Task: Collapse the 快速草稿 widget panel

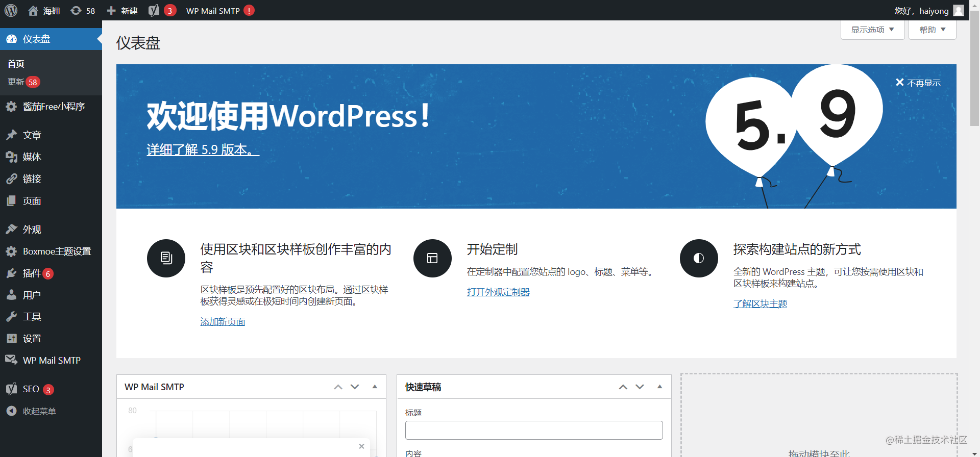Action: click(659, 387)
